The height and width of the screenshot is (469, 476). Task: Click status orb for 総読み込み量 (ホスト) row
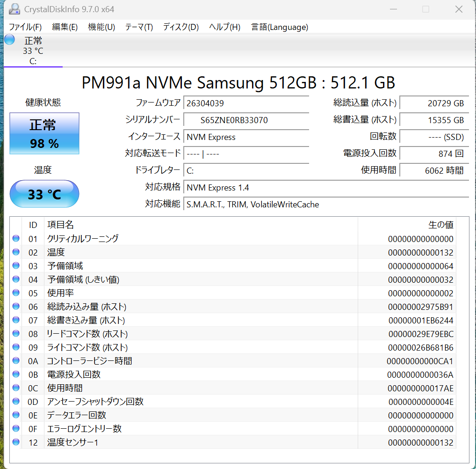click(x=16, y=306)
